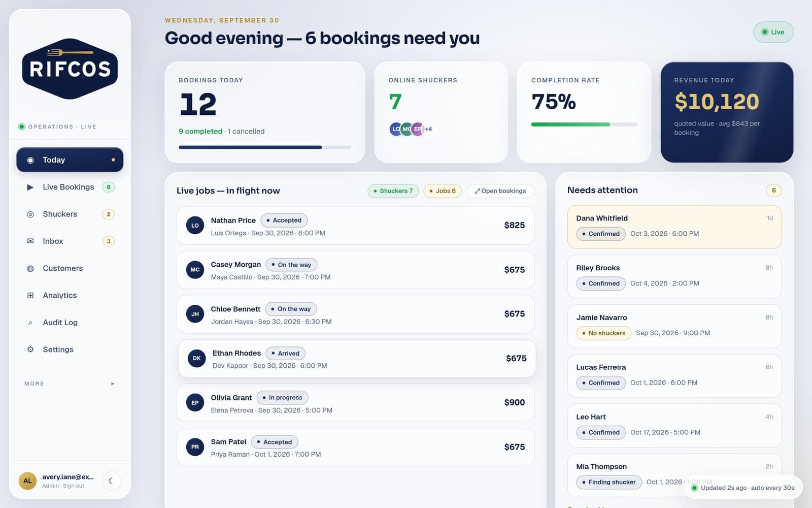Click the completion rate progress bar
The width and height of the screenshot is (812, 508).
pyautogui.click(x=584, y=124)
